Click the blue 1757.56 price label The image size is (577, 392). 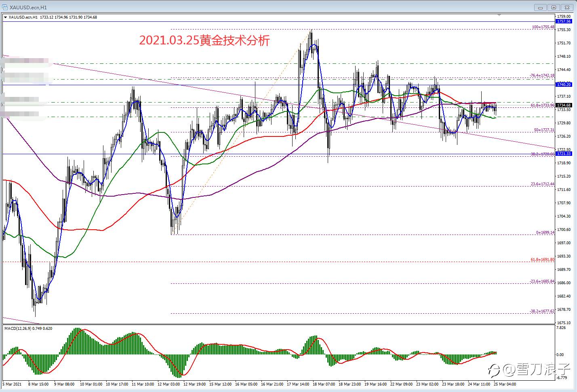(564, 21)
